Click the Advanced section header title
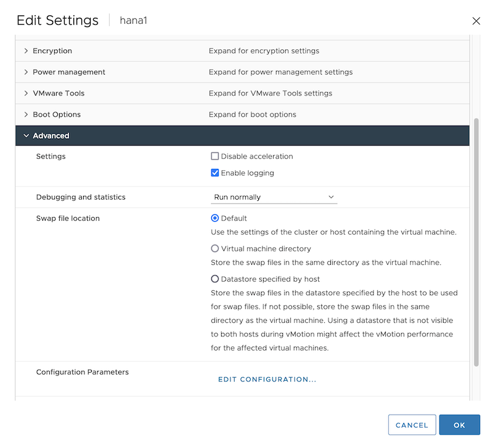 tap(51, 136)
